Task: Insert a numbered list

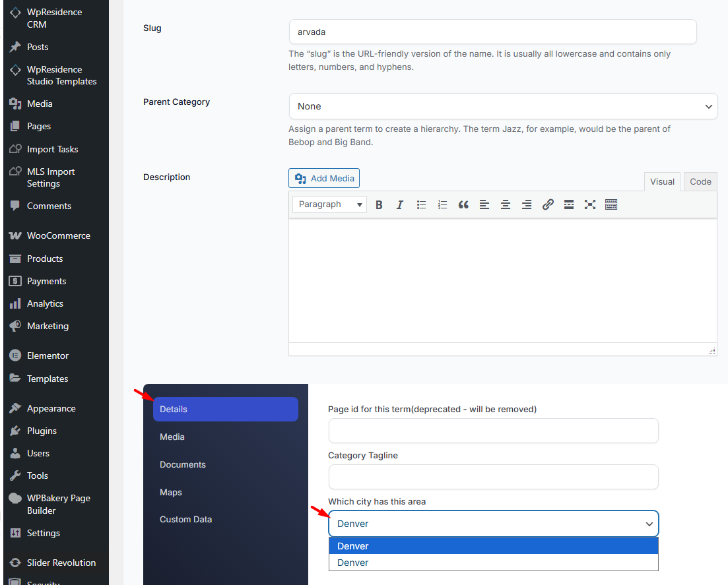Action: coord(442,204)
